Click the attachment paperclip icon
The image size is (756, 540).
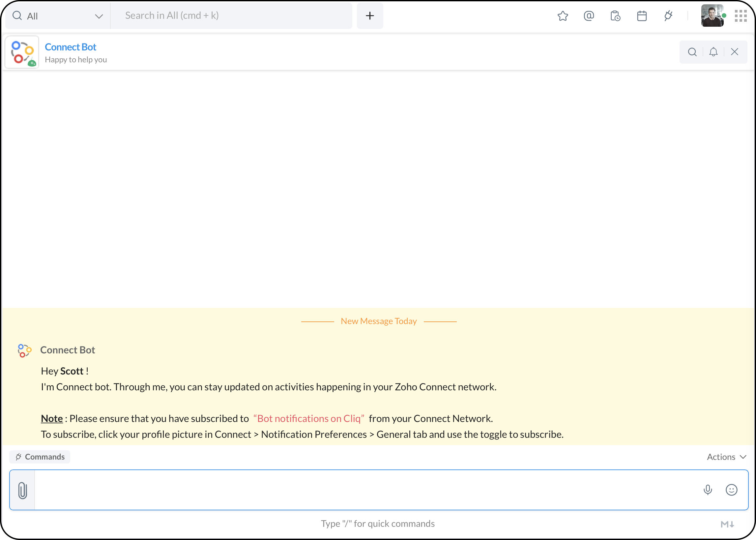pyautogui.click(x=23, y=490)
